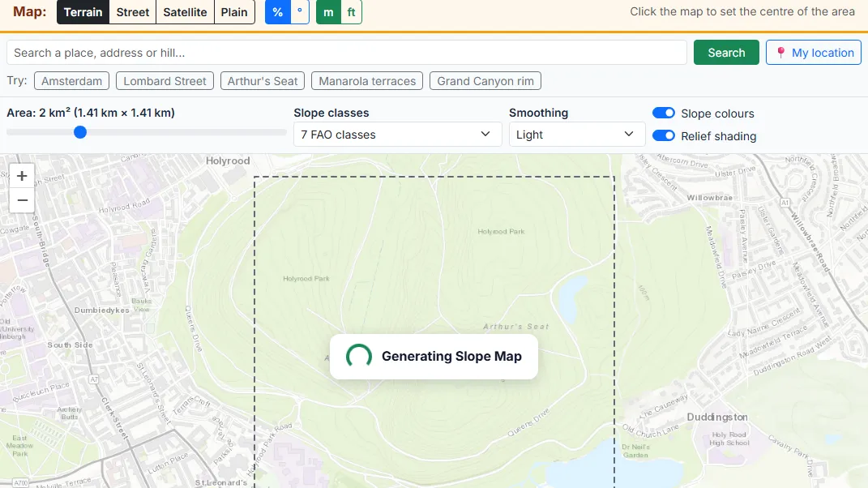868x488 pixels.
Task: Toggle the Slope colours switch
Action: click(663, 113)
